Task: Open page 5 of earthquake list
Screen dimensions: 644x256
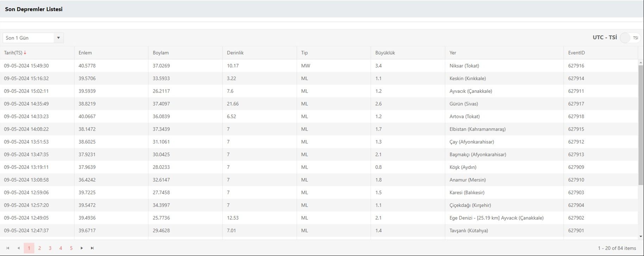Action: click(71, 248)
